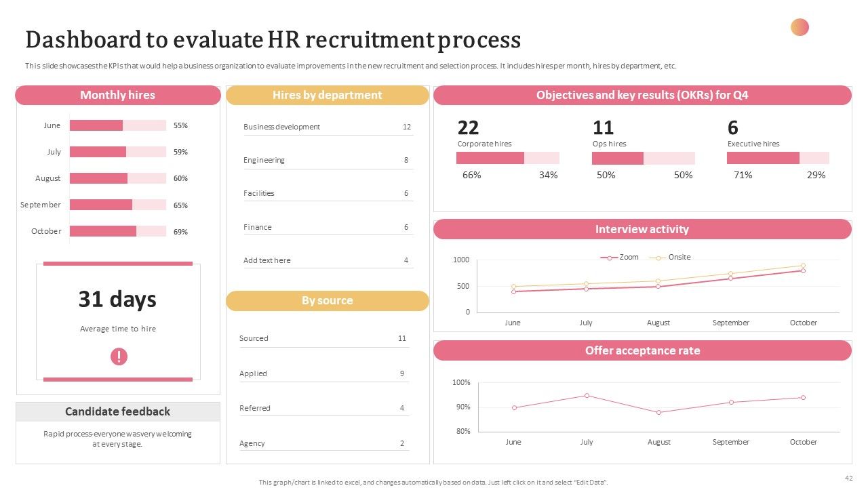Click the August progress bar in Monthly hires

pos(118,178)
